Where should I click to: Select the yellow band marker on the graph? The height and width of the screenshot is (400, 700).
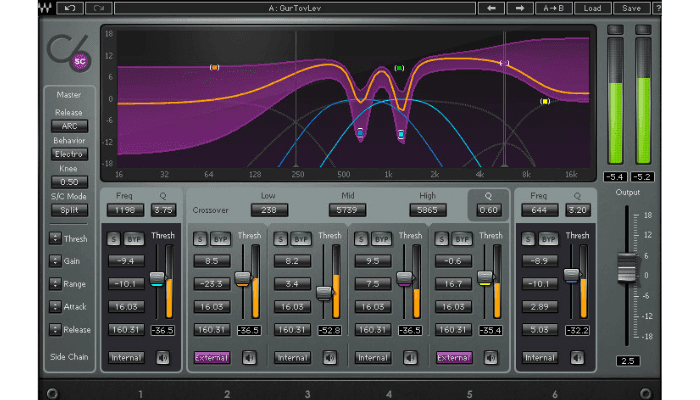pyautogui.click(x=545, y=101)
